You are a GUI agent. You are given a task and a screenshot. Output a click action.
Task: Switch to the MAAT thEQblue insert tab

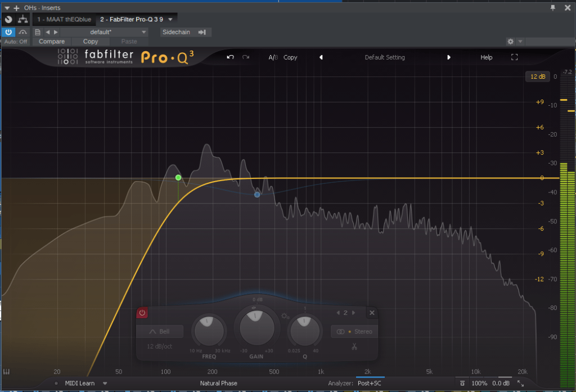point(64,20)
